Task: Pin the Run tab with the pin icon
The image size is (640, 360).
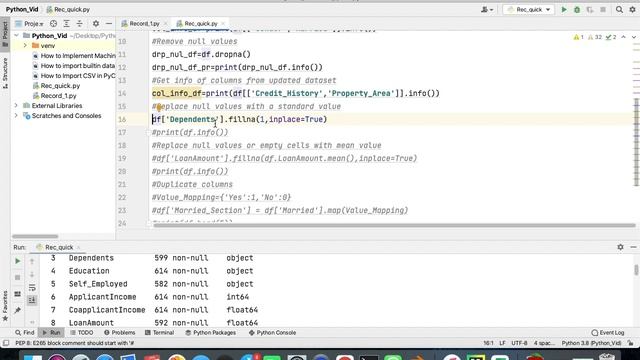Action: pos(18,311)
